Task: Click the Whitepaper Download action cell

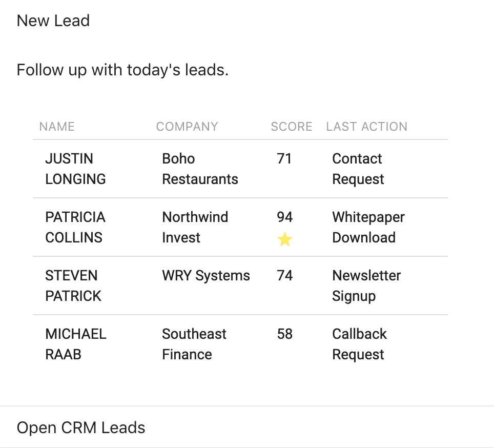Action: click(x=368, y=227)
